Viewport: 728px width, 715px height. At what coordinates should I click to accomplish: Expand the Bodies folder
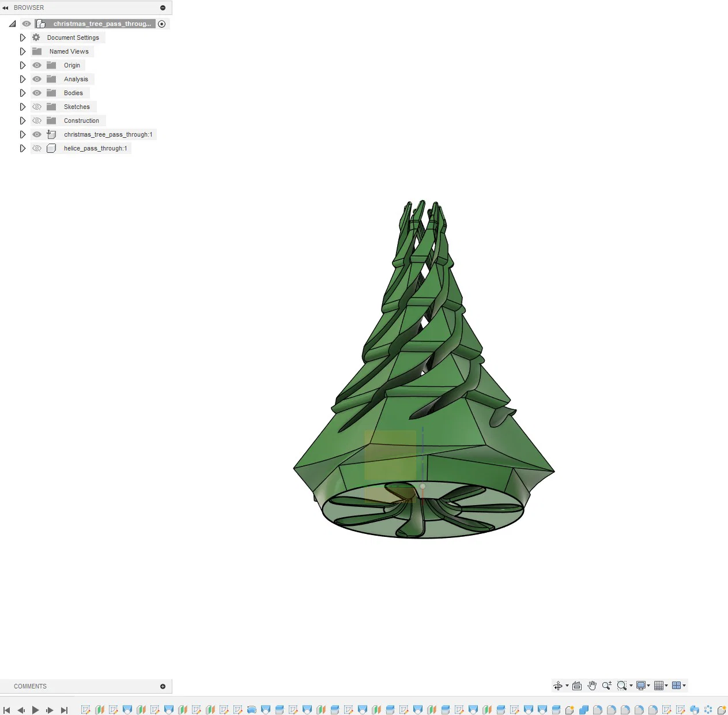22,93
